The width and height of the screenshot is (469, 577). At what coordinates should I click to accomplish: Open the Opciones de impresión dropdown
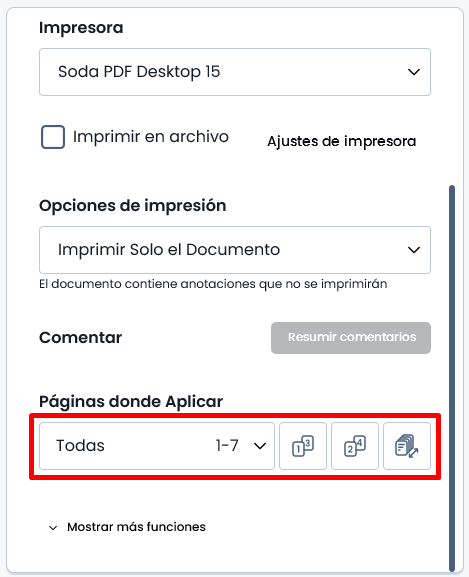tap(235, 250)
